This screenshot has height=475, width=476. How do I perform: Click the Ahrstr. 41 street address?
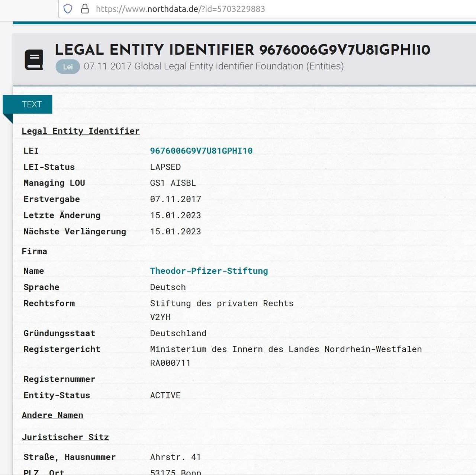coord(176,457)
